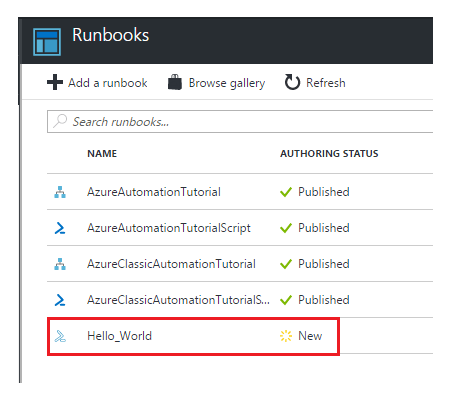Click the Runbooks blade icon
The width and height of the screenshot is (455, 393).
point(47,42)
